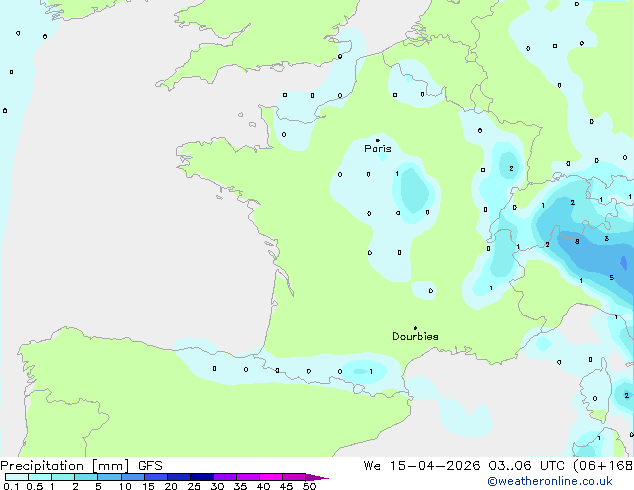Click the magenta swatch between 40 and 45
Screen dimensions: 634x490
pyautogui.click(x=271, y=477)
